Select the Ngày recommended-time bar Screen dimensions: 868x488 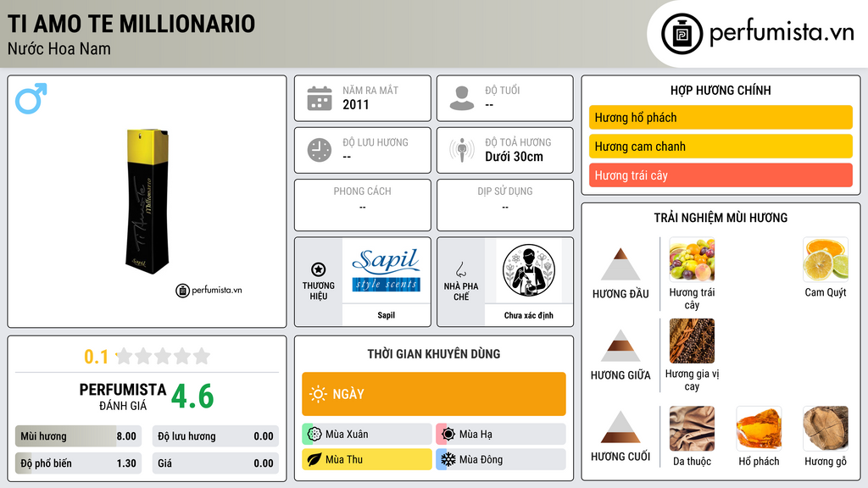[434, 394]
